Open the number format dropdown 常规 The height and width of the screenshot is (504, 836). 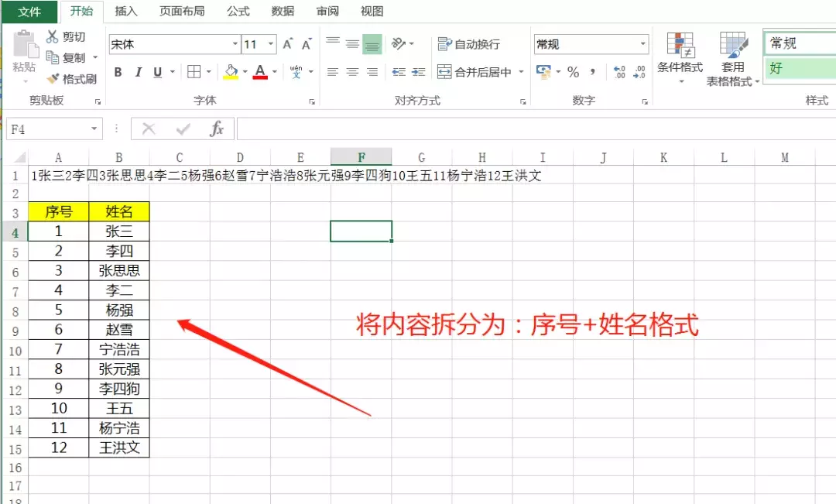[x=642, y=44]
